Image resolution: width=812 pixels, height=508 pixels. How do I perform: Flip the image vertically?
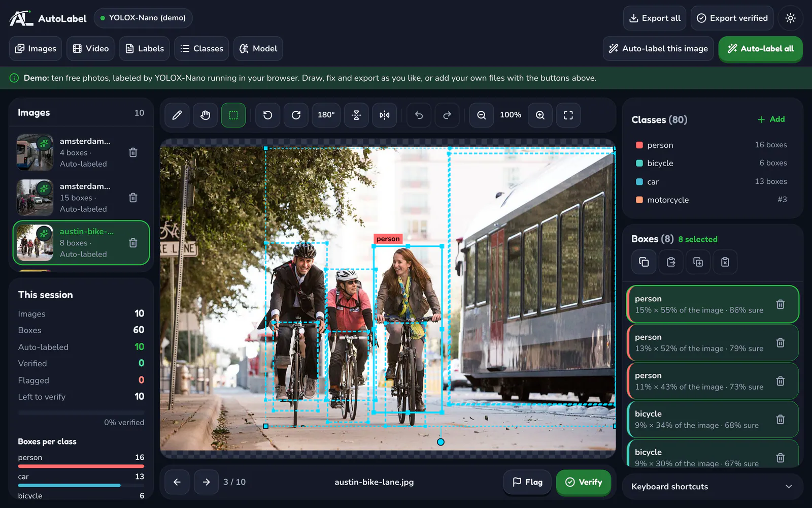[356, 115]
